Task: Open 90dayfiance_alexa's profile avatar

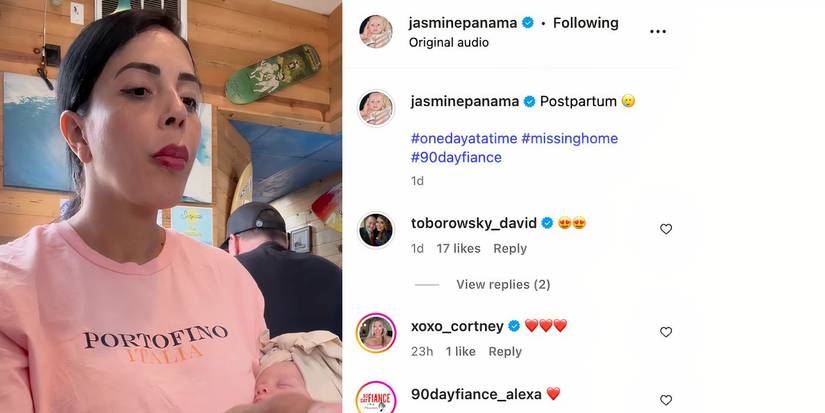Action: point(376,398)
